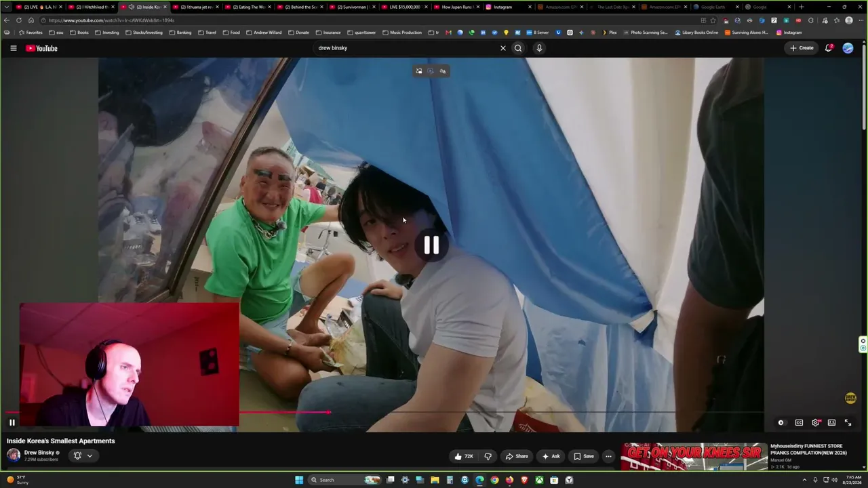Open the Banking bookmarks folder

pyautogui.click(x=180, y=33)
